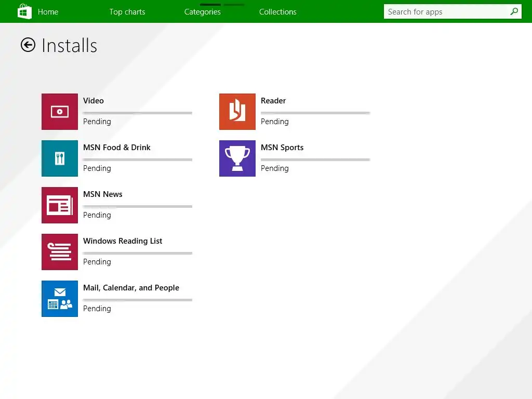The height and width of the screenshot is (399, 532).
Task: Open the Windows Reading List tile icon
Action: click(x=60, y=252)
